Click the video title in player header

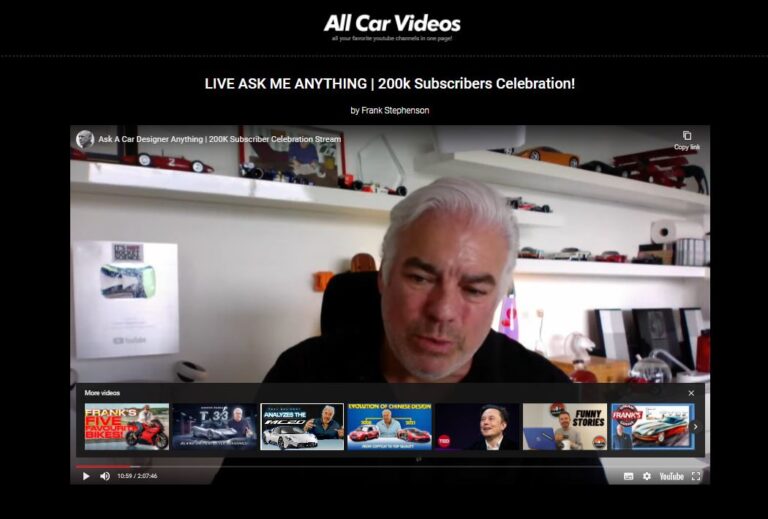(219, 139)
